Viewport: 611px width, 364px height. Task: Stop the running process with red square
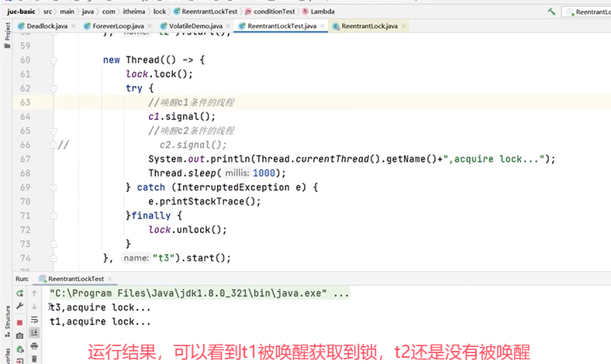20,322
